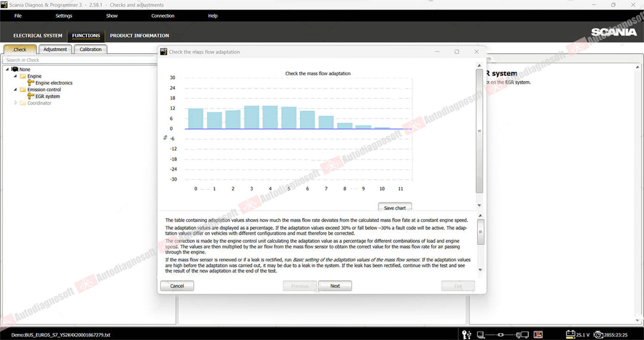Click the crossed-out envelope icon
Image resolution: width=644 pixels, height=340 pixels.
point(539,335)
